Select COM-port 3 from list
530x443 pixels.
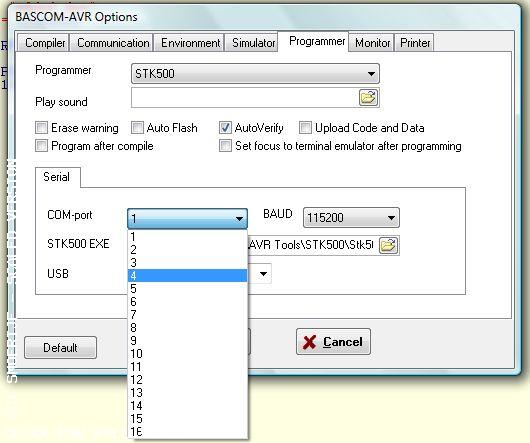(188, 263)
